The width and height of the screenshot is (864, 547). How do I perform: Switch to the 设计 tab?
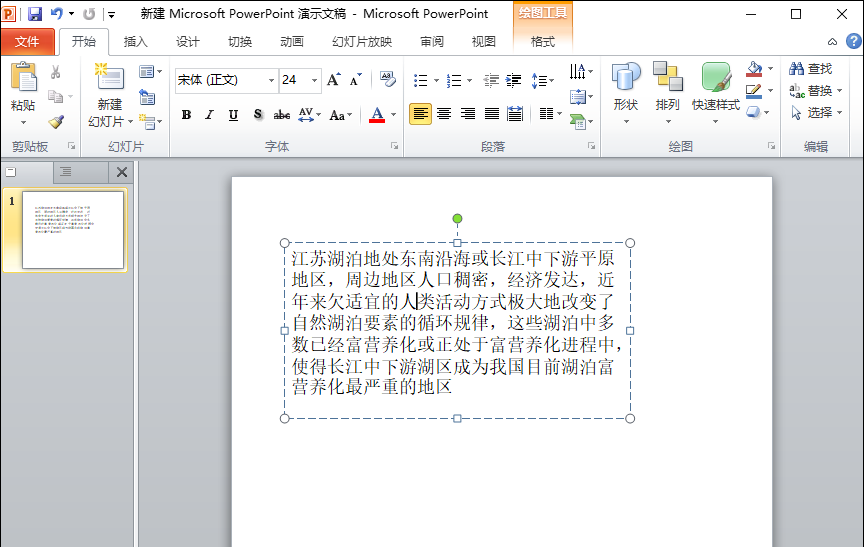click(187, 42)
